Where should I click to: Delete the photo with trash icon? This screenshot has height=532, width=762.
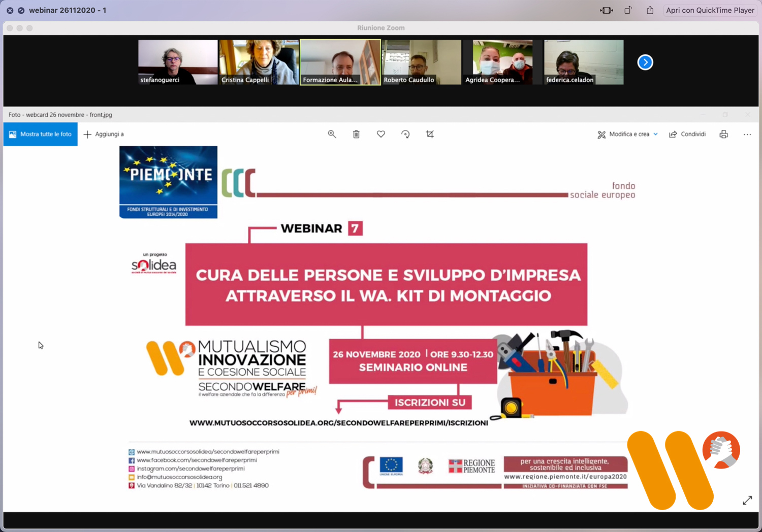pyautogui.click(x=356, y=134)
